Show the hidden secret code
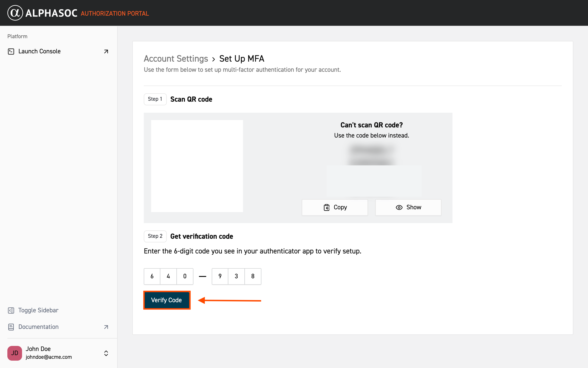 point(408,207)
